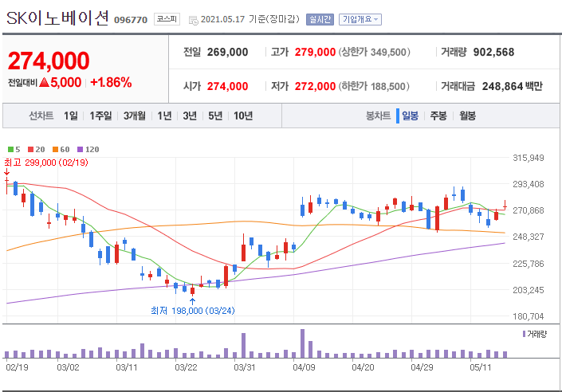Switch to the 주봉 weekly candle chart
Viewport: 562px width, 392px height.
438,116
